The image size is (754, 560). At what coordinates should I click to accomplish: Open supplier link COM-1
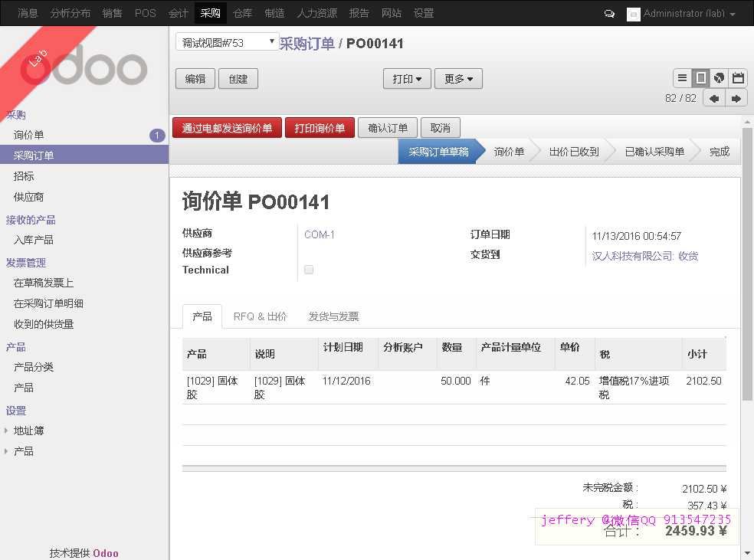[320, 234]
